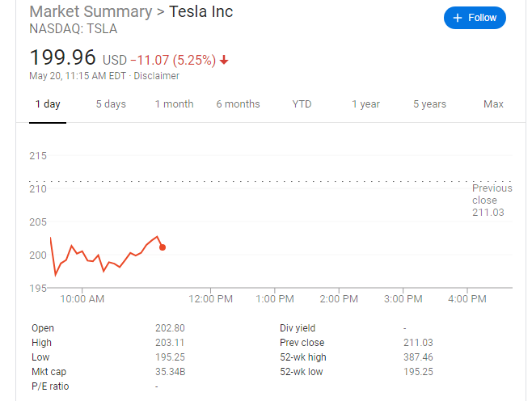Click the Market Summary breadcrumb
The height and width of the screenshot is (401, 532).
click(x=90, y=12)
